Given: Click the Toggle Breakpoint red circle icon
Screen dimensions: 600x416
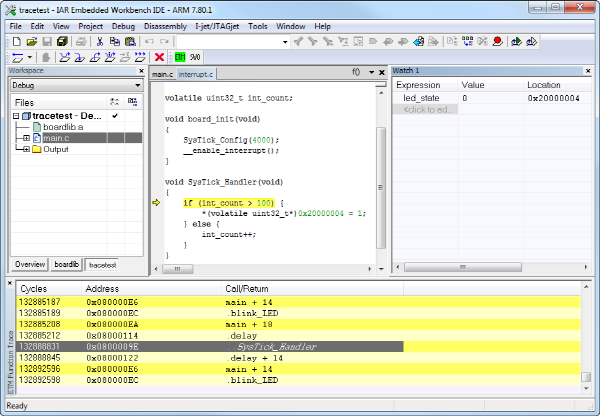Looking at the screenshot, I should pyautogui.click(x=497, y=41).
